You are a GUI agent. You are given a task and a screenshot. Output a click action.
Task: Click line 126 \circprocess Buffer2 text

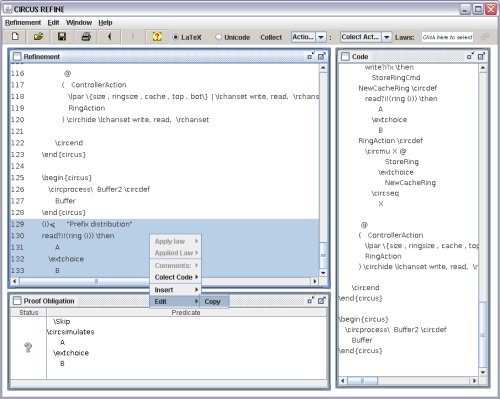point(99,189)
